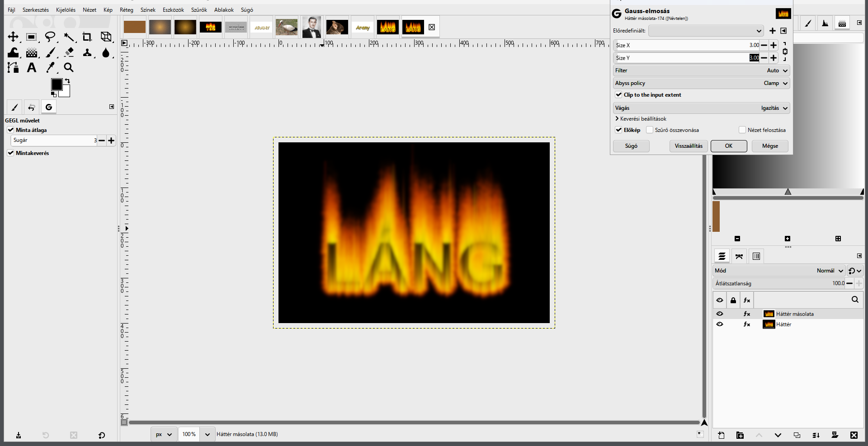
Task: Click the Size X value field
Action: tap(687, 45)
